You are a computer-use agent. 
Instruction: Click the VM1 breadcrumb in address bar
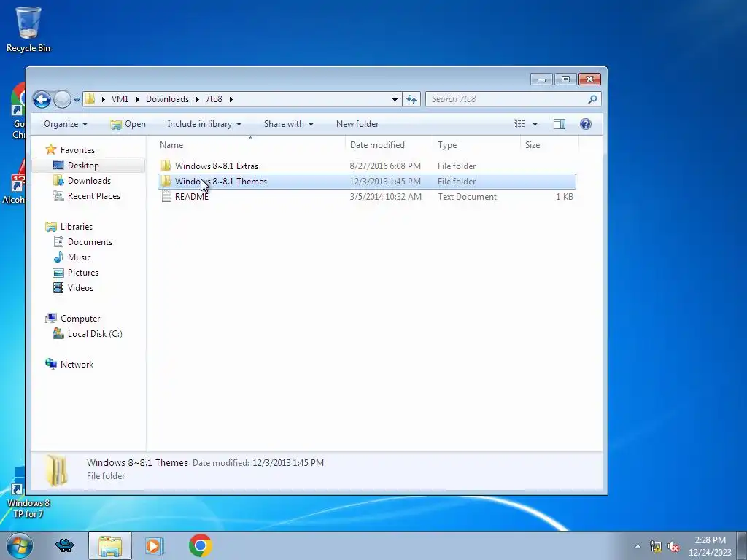pyautogui.click(x=120, y=99)
